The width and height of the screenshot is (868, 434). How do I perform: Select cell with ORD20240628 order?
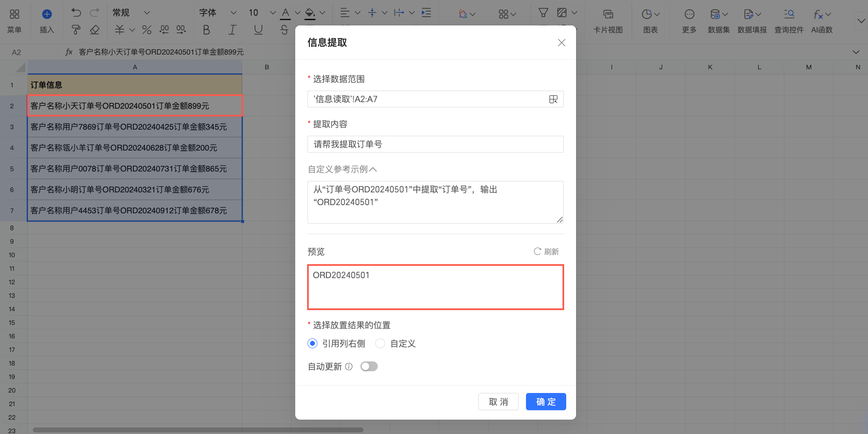click(135, 148)
